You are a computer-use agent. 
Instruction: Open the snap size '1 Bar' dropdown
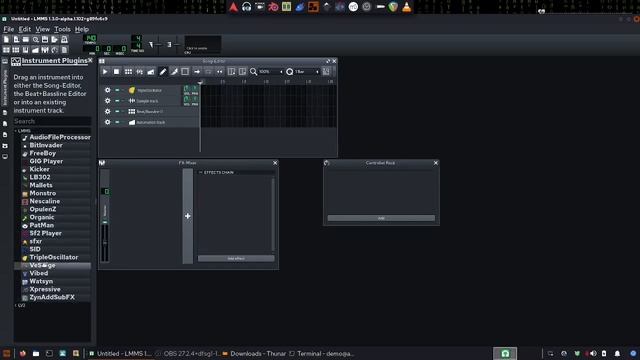pos(307,71)
